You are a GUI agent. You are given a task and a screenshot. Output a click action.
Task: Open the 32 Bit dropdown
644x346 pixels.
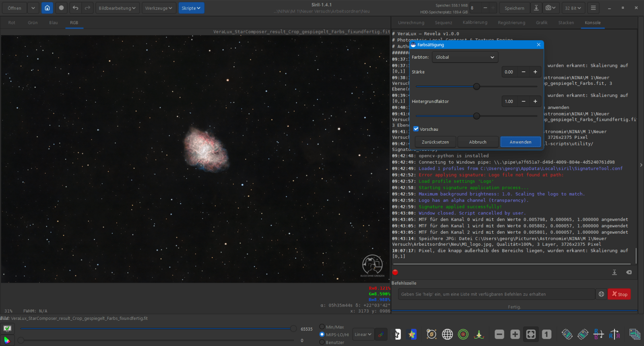pyautogui.click(x=573, y=8)
